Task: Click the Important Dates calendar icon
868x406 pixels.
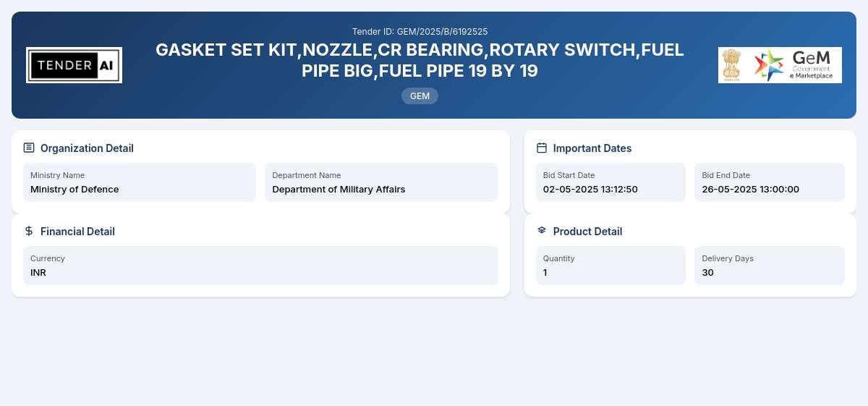Action: (x=542, y=148)
